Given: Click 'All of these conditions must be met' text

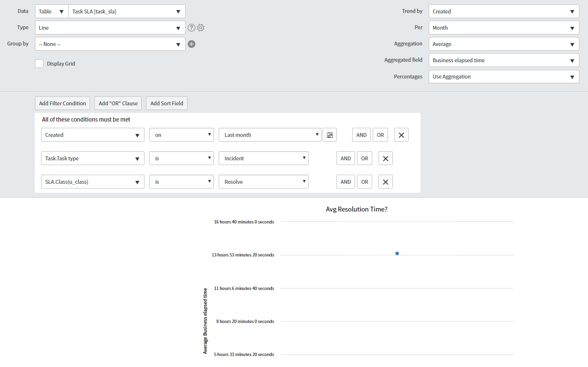Looking at the screenshot, I should tap(86, 120).
